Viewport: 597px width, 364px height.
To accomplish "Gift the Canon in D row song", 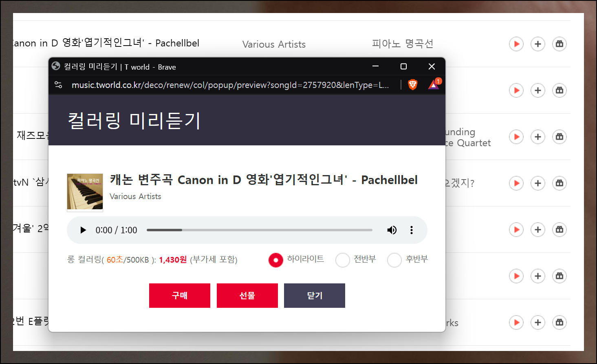I will coord(560,44).
